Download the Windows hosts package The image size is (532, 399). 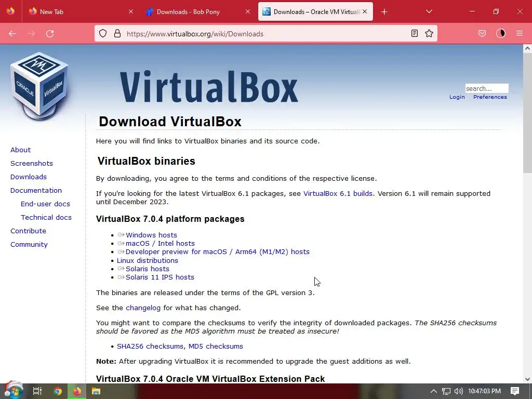click(151, 235)
